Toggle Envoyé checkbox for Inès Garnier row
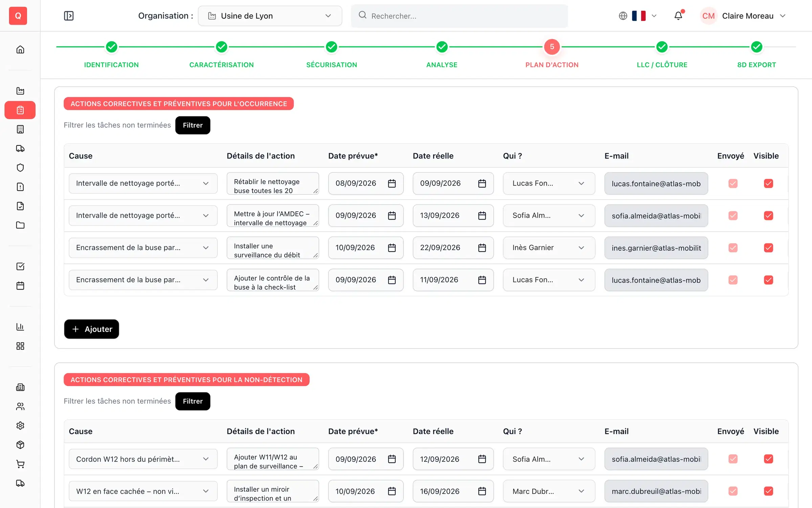812x508 pixels. [733, 248]
